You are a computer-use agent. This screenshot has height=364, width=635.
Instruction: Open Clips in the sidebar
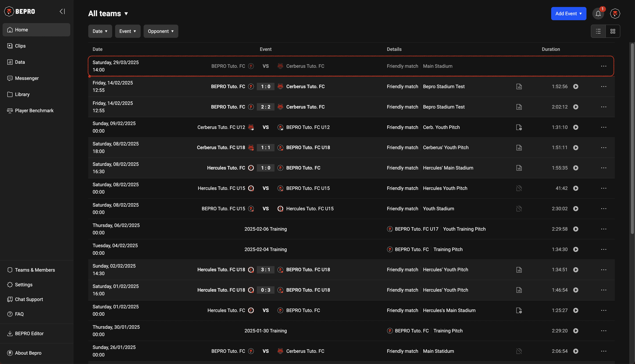[36, 46]
